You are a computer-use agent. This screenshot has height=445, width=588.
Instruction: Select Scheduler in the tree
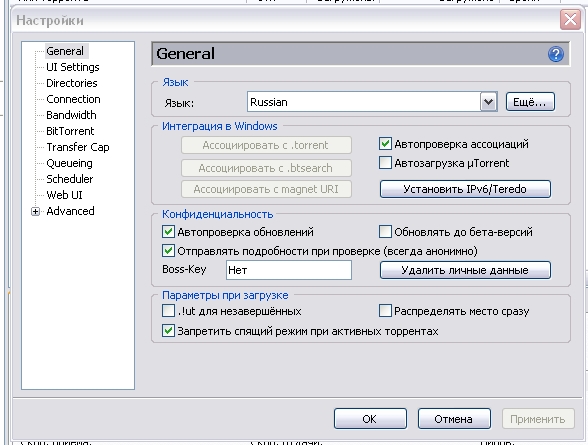(70, 179)
